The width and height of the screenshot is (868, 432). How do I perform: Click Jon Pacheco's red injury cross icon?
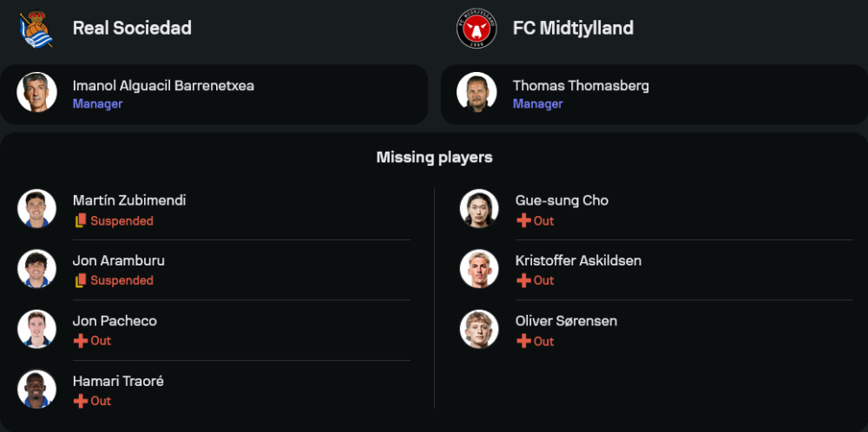tap(81, 341)
